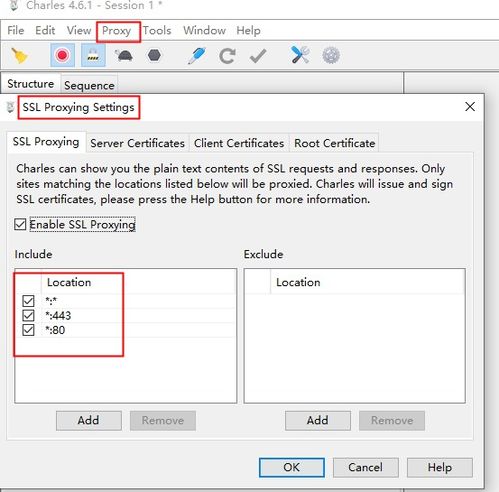This screenshot has height=492, width=499.
Task: Toggle Enable SSL Proxying checkbox
Action: [x=20, y=224]
